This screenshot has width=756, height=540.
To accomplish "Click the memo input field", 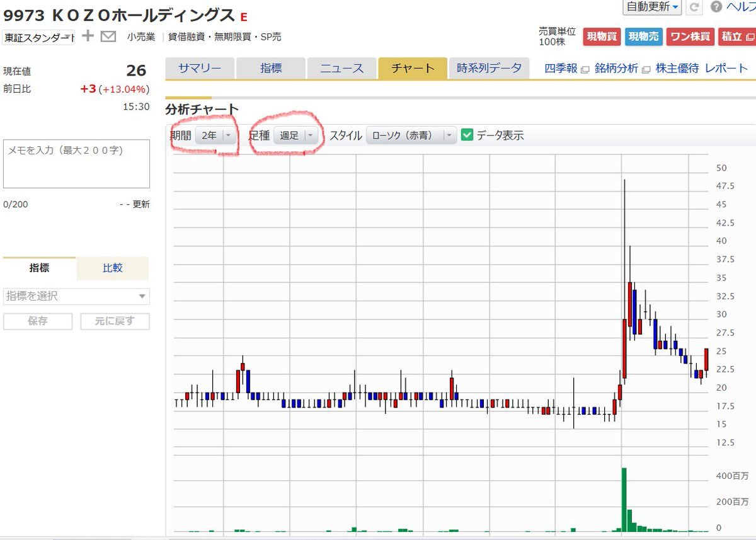I will click(76, 164).
